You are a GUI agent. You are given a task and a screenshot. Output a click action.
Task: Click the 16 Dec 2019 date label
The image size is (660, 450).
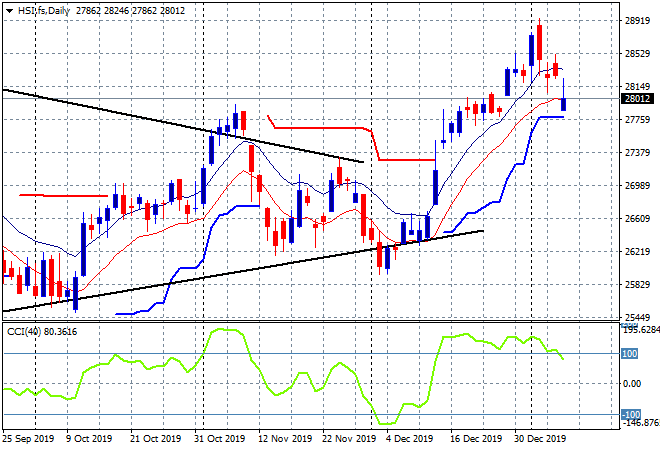(476, 439)
